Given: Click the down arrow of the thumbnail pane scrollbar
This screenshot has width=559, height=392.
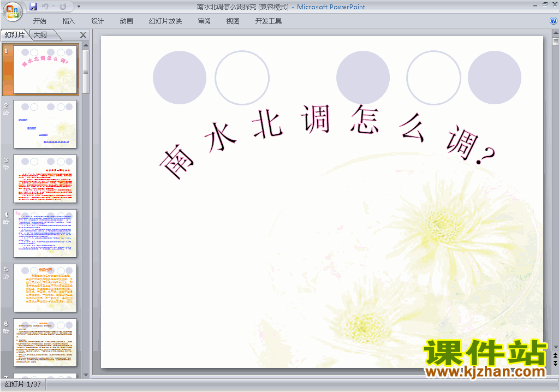Looking at the screenshot, I should pos(86,375).
